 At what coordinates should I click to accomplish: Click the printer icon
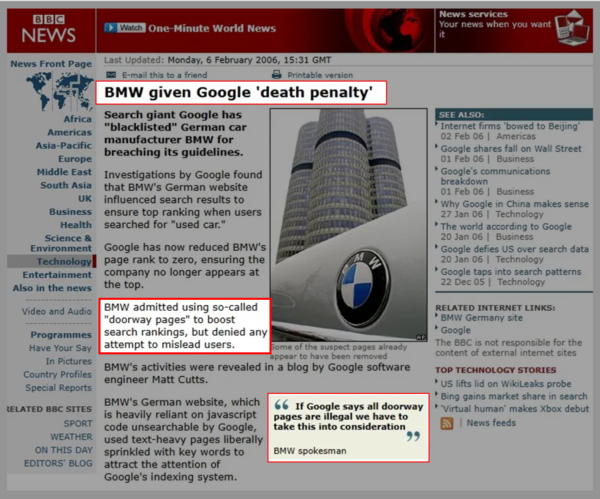click(x=276, y=75)
